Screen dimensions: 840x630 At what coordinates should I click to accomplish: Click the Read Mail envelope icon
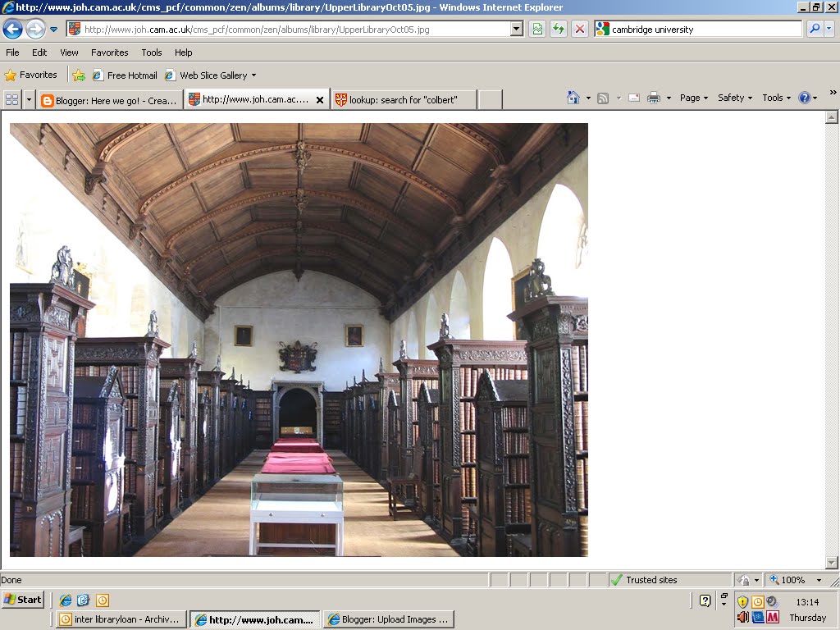click(634, 98)
